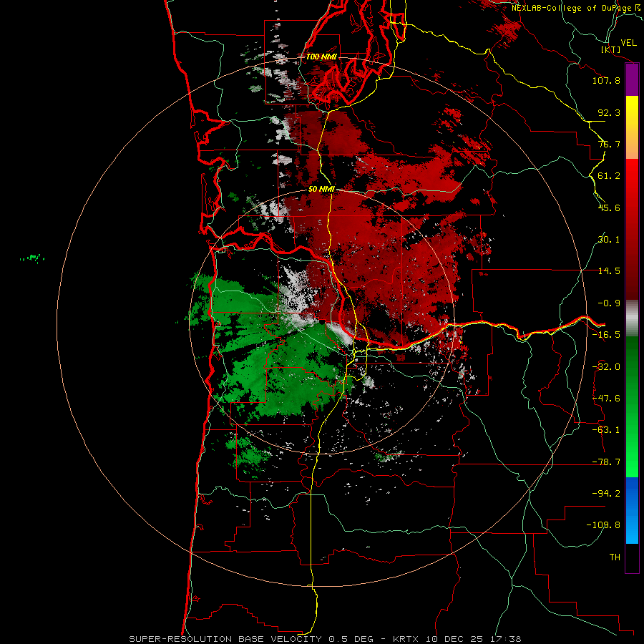
Task: Click the -109.8 velocity scale value
Action: tap(603, 525)
